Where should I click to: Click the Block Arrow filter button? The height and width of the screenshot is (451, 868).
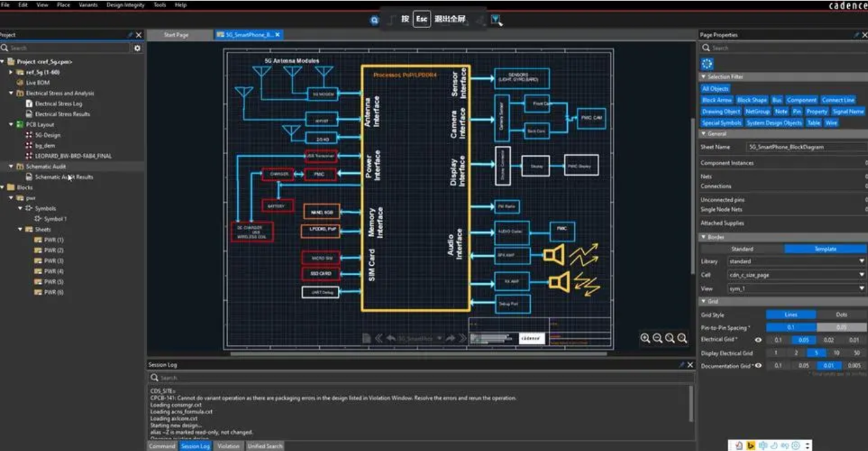717,100
